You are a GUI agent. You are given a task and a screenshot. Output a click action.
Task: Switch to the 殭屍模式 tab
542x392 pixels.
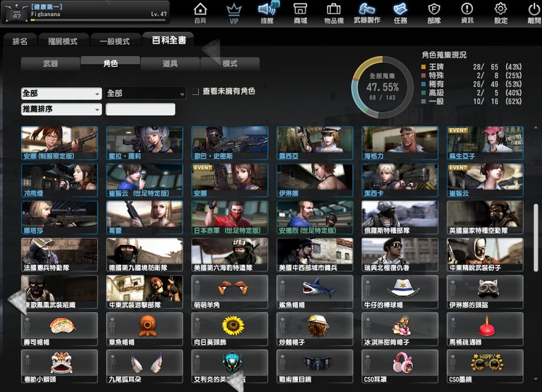point(62,41)
